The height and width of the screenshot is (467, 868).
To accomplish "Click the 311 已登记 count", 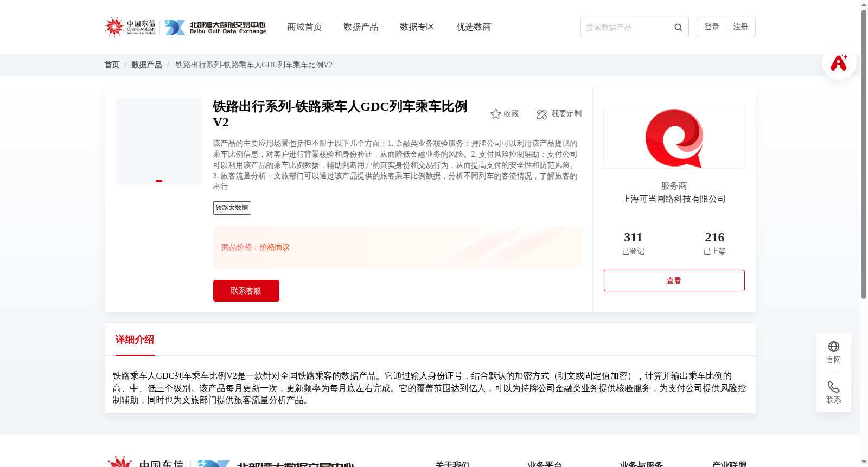I will point(633,244).
